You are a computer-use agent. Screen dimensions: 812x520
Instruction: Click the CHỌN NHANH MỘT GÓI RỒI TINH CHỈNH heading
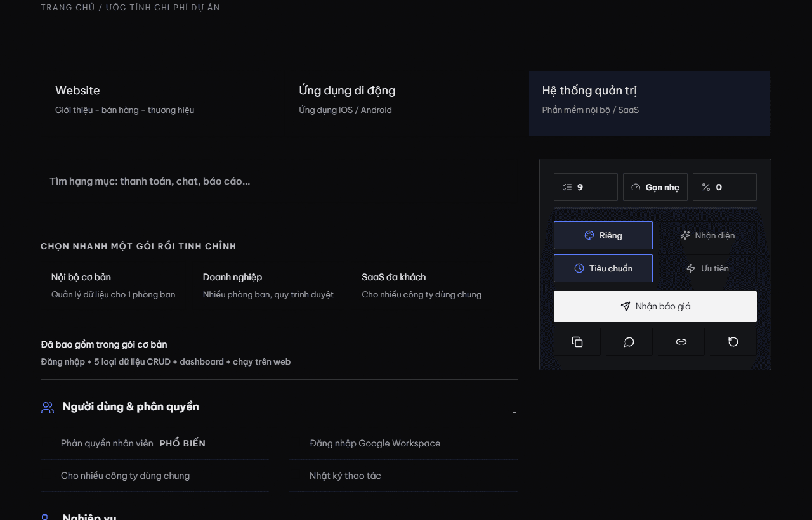coord(138,246)
